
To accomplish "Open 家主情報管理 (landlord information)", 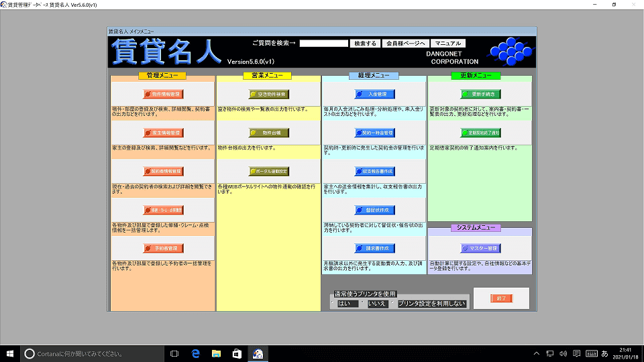I will click(x=163, y=133).
